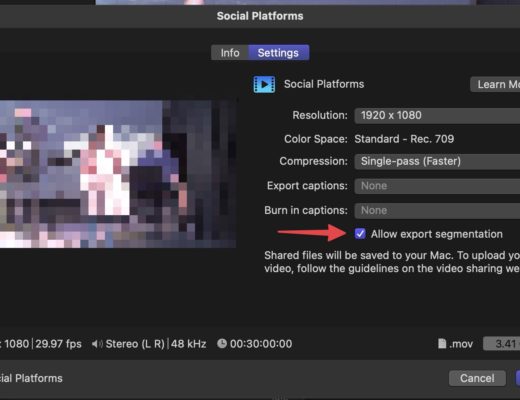Open the Compression dropdown Single-pass (Faster)
520x400 pixels.
click(437, 161)
